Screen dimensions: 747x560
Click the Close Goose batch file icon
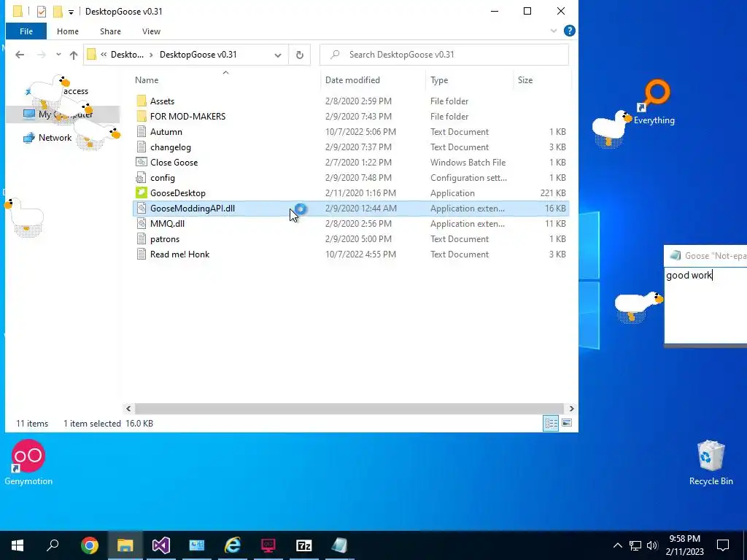coord(142,163)
